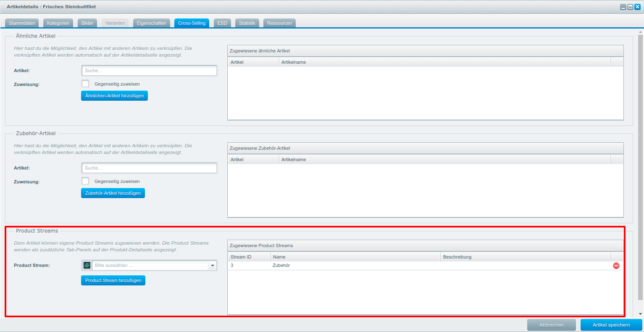Image resolution: width=644 pixels, height=332 pixels.
Task: Go to the Bilder tab
Action: pos(87,23)
